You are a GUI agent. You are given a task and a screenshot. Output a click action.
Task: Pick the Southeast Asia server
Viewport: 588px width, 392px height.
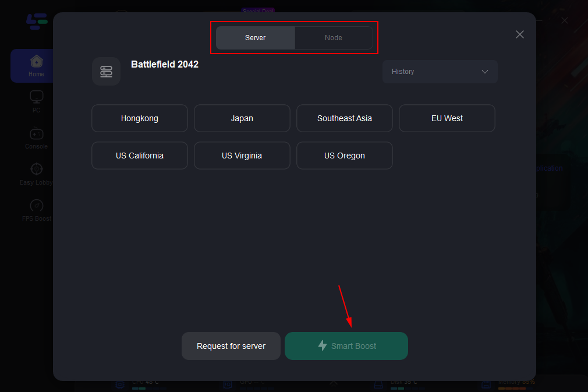click(x=345, y=118)
